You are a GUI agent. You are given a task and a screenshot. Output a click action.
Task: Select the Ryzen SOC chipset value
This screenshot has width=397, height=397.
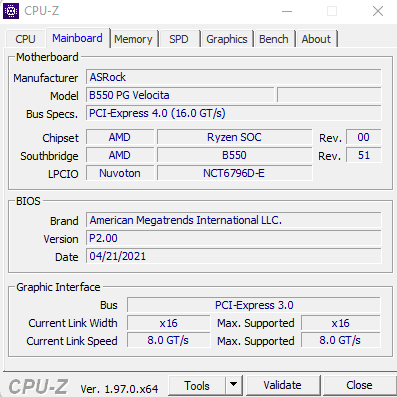click(x=235, y=137)
